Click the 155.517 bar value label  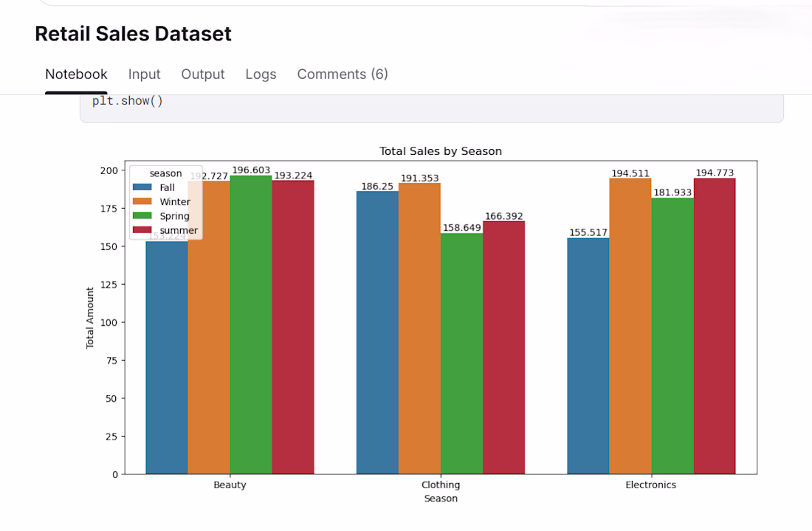[588, 233]
